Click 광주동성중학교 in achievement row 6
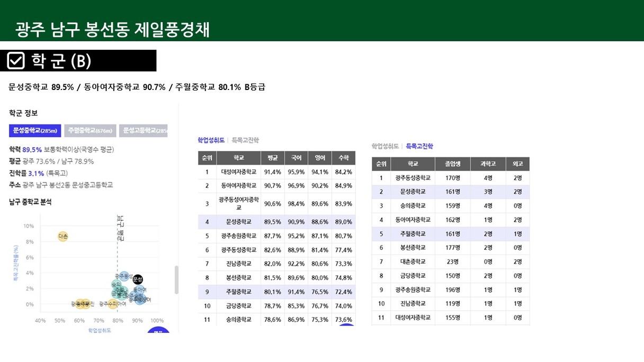The height and width of the screenshot is (362, 644). coord(238,250)
